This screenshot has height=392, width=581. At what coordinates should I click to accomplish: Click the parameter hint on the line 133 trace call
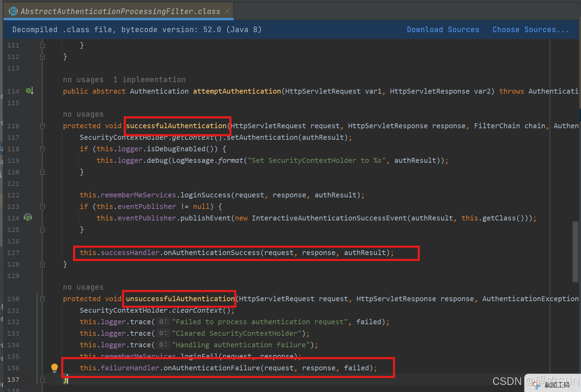click(163, 333)
